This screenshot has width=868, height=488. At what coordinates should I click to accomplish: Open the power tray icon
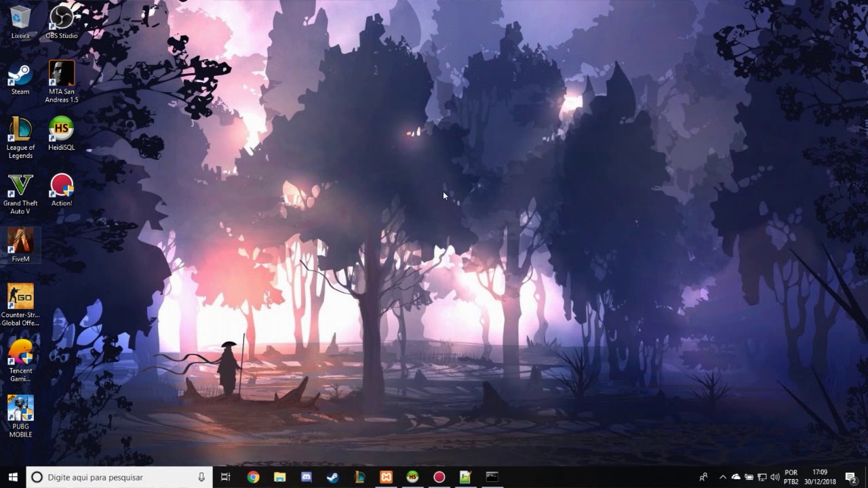tap(749, 477)
